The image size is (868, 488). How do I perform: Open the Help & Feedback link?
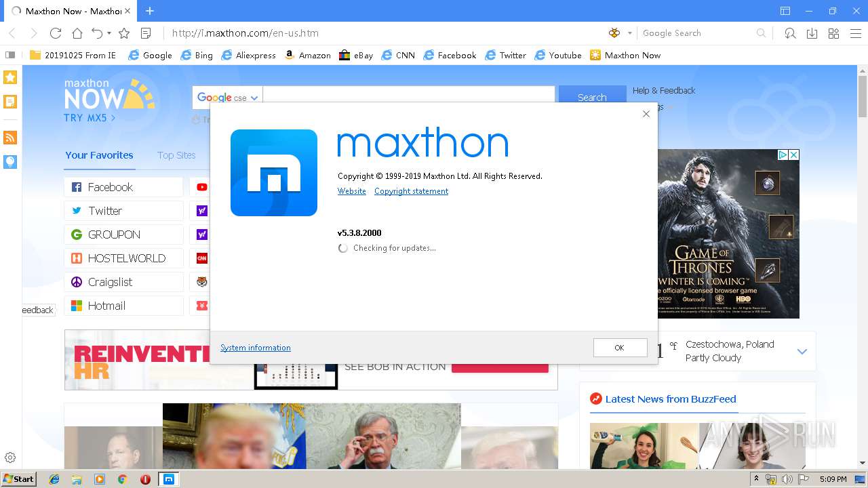(664, 90)
